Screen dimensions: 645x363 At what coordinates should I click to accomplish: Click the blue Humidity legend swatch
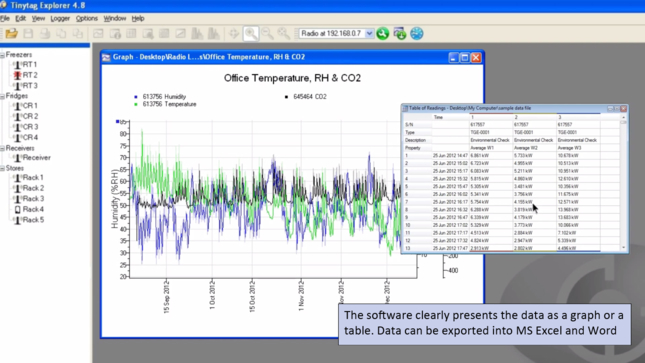pos(136,97)
